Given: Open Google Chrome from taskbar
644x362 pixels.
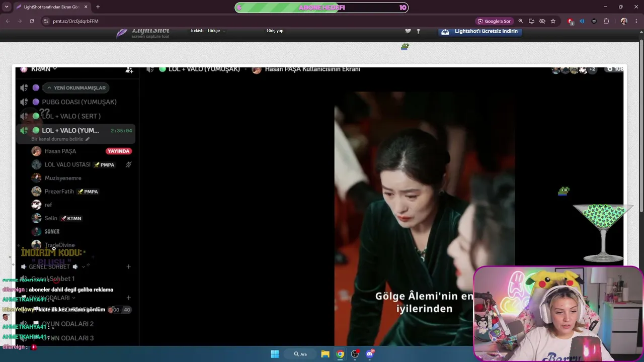Looking at the screenshot, I should pyautogui.click(x=340, y=354).
